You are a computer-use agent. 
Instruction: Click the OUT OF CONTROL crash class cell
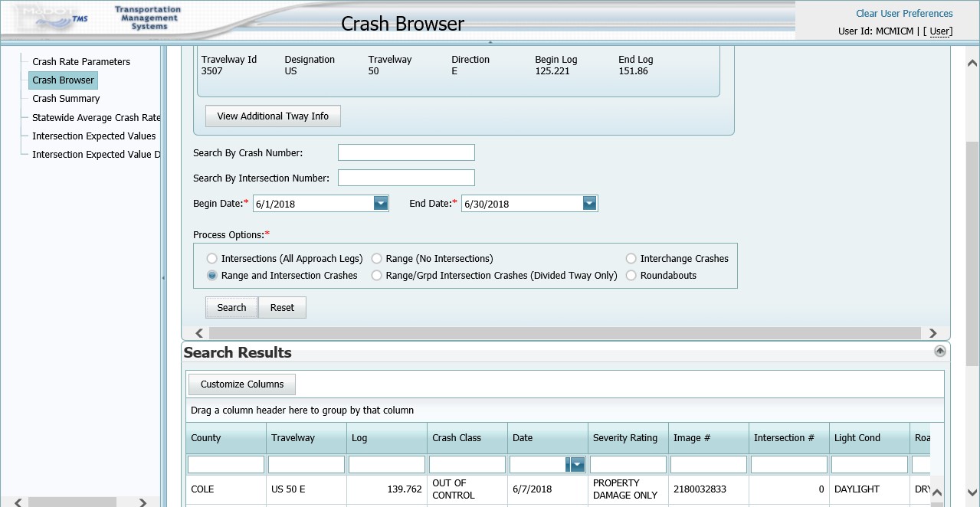point(467,489)
